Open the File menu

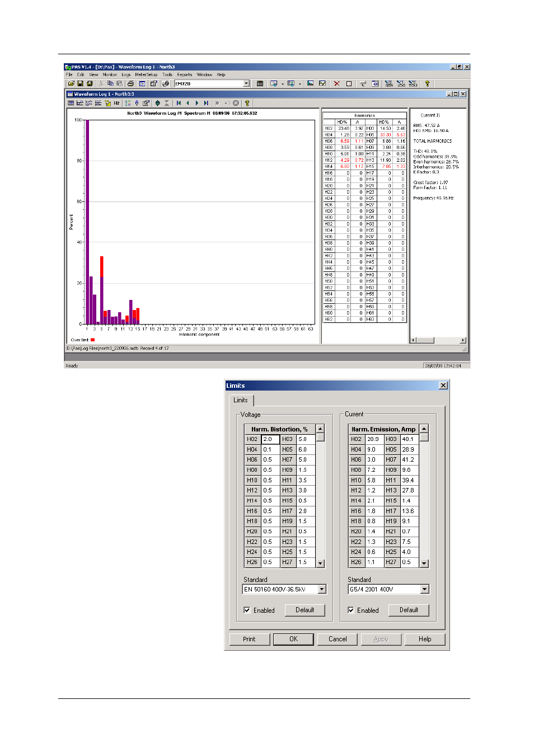coord(69,74)
